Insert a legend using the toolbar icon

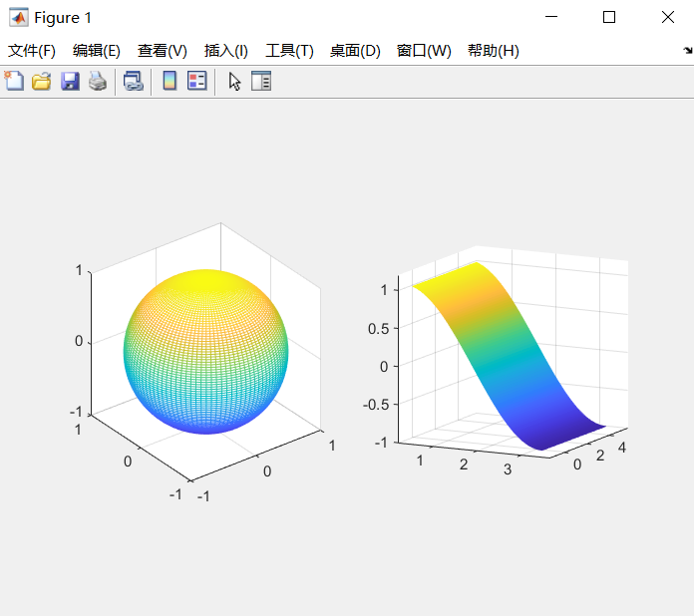(x=197, y=81)
